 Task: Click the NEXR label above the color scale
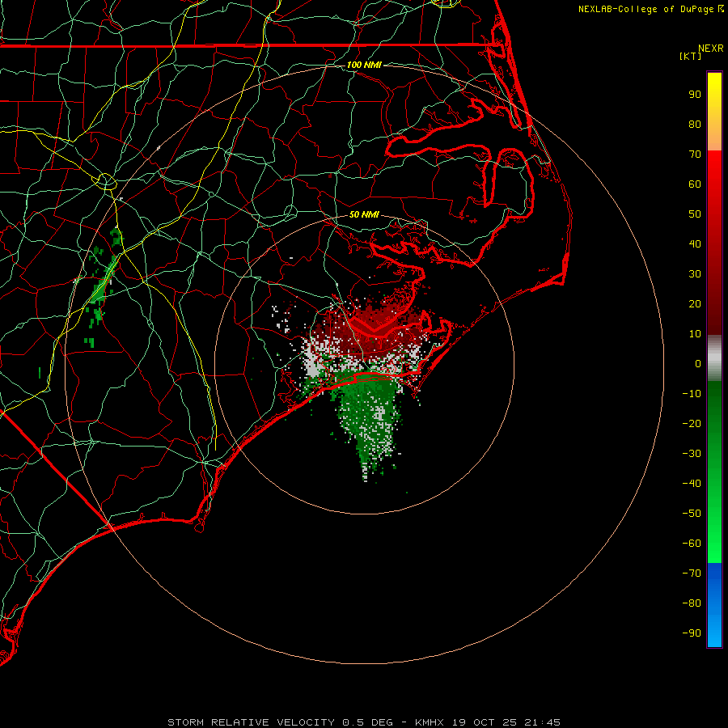click(711, 49)
